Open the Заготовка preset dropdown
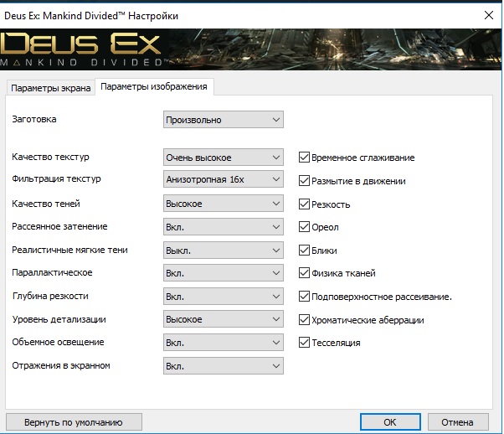 (223, 120)
